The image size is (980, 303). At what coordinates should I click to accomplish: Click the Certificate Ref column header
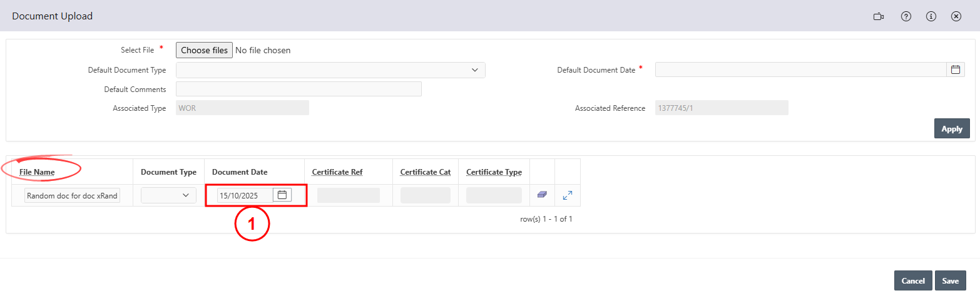click(337, 172)
